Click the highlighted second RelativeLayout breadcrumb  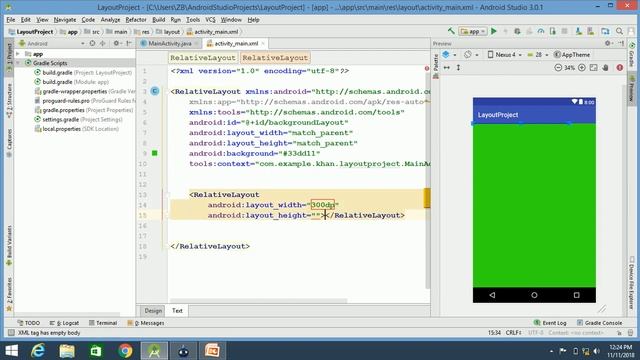pyautogui.click(x=275, y=58)
